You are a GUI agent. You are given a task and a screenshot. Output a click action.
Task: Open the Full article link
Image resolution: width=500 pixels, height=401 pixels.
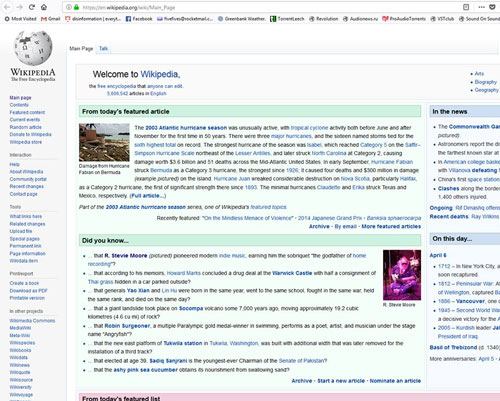tap(148, 196)
